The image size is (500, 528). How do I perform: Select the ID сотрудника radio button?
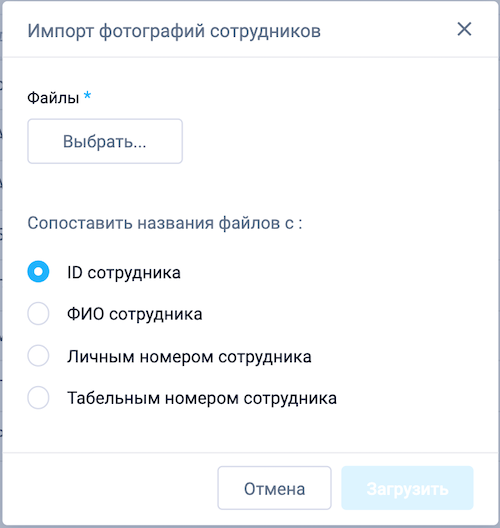tap(38, 271)
